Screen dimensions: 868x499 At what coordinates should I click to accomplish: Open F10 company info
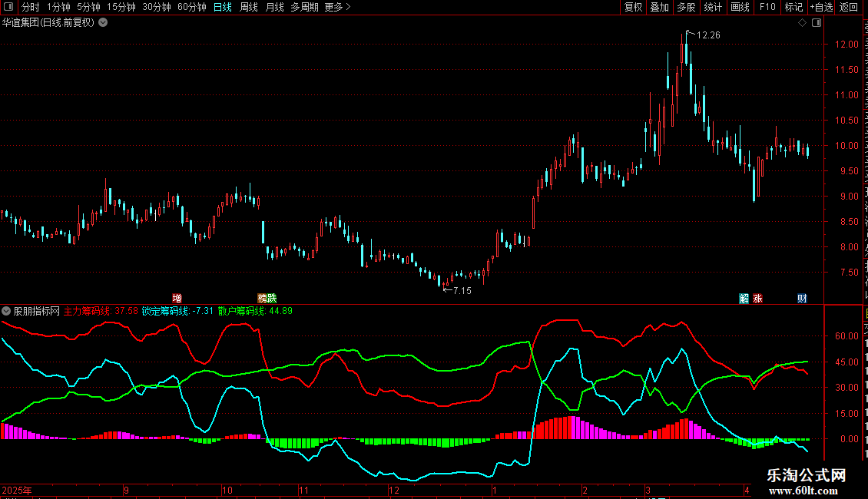[x=767, y=7]
